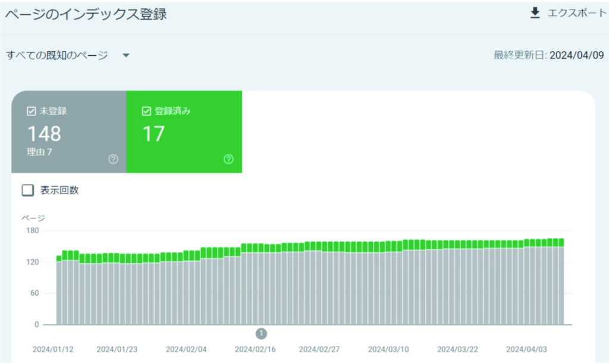
Task: Open help icon on 未登録 card
Action: coord(113,159)
